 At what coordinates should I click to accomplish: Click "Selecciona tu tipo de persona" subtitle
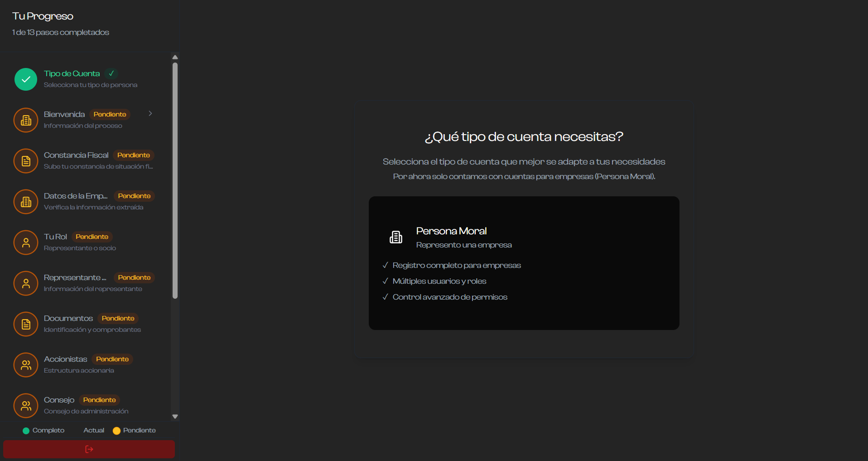pyautogui.click(x=91, y=85)
